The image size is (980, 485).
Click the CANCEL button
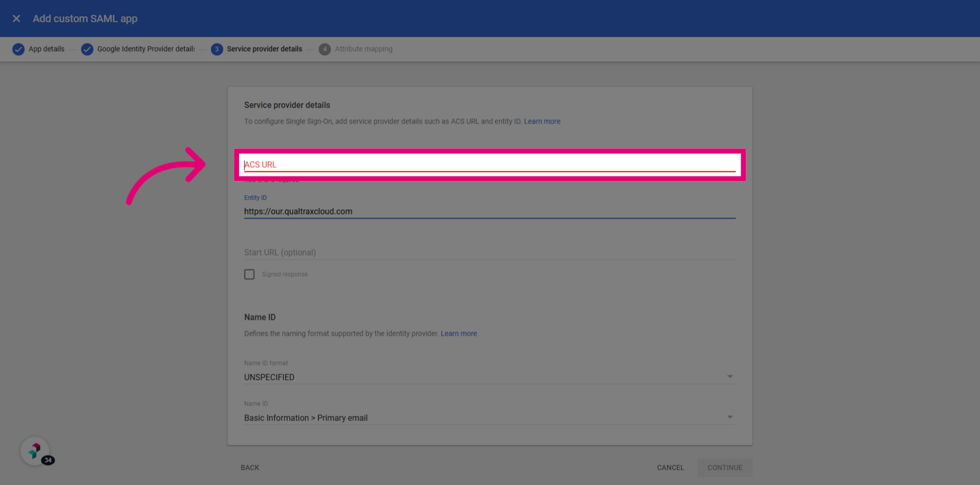coord(670,468)
